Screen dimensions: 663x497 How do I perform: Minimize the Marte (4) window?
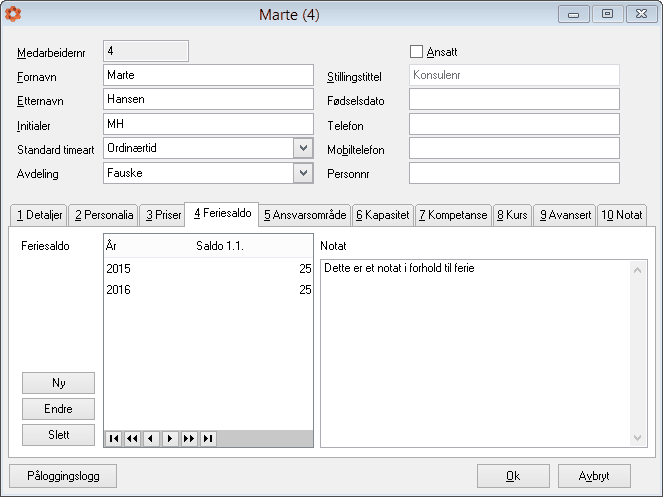tap(574, 14)
